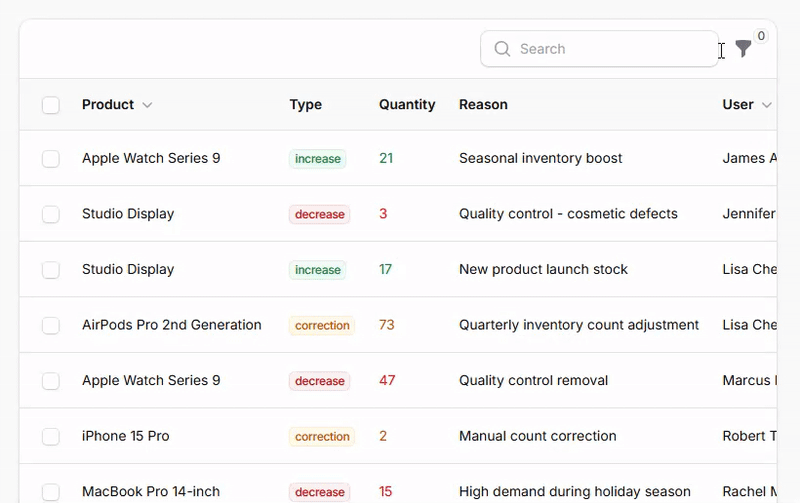This screenshot has height=503, width=800.
Task: Click decrease badge in Studio Display row
Action: pyautogui.click(x=319, y=214)
